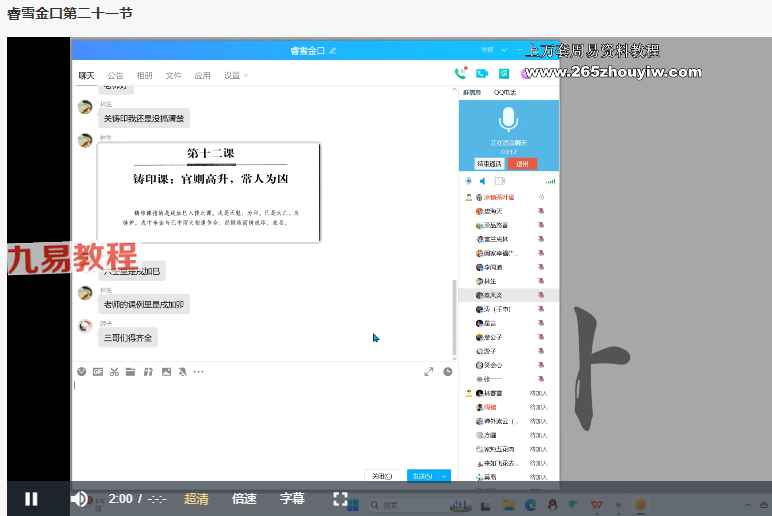Switch to the 公告 tab
This screenshot has width=772, height=516.
click(115, 75)
